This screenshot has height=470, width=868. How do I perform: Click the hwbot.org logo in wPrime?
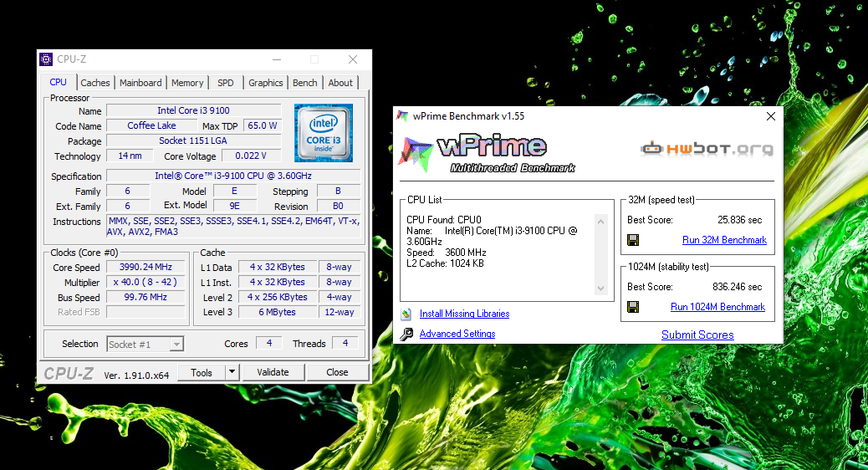point(707,148)
